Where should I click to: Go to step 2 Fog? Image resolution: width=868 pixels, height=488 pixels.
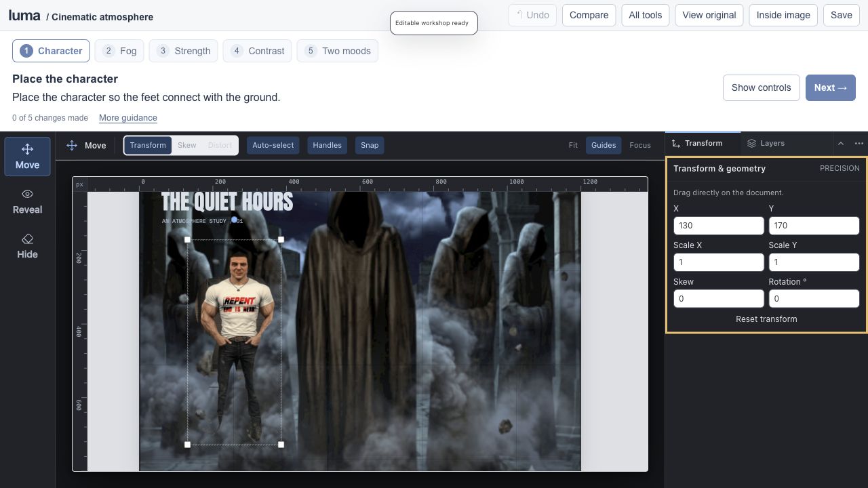coord(119,51)
